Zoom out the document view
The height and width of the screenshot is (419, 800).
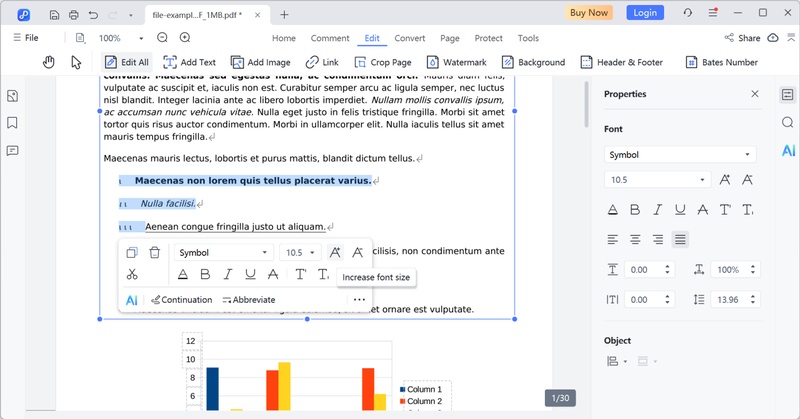162,38
